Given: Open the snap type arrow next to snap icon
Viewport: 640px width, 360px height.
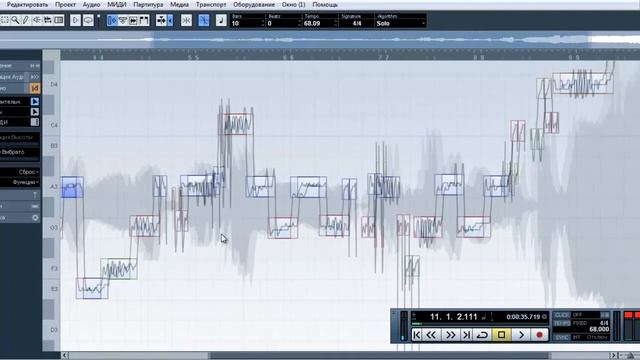Looking at the screenshot, I should tap(170, 20).
